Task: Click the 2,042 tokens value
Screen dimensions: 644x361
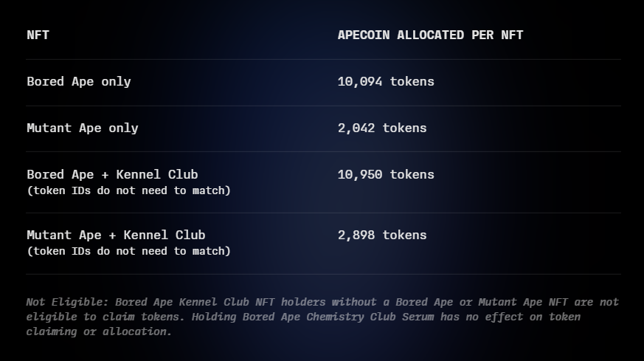Action: [382, 128]
